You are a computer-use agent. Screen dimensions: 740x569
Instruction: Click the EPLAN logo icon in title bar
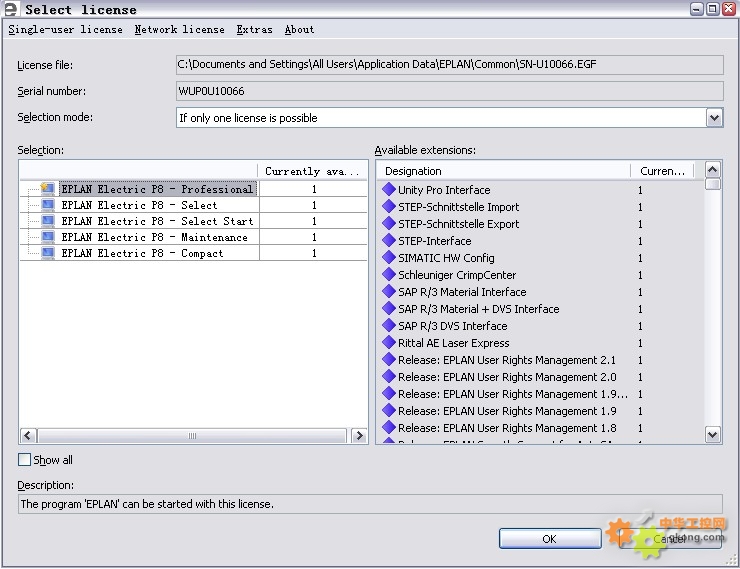pyautogui.click(x=10, y=9)
